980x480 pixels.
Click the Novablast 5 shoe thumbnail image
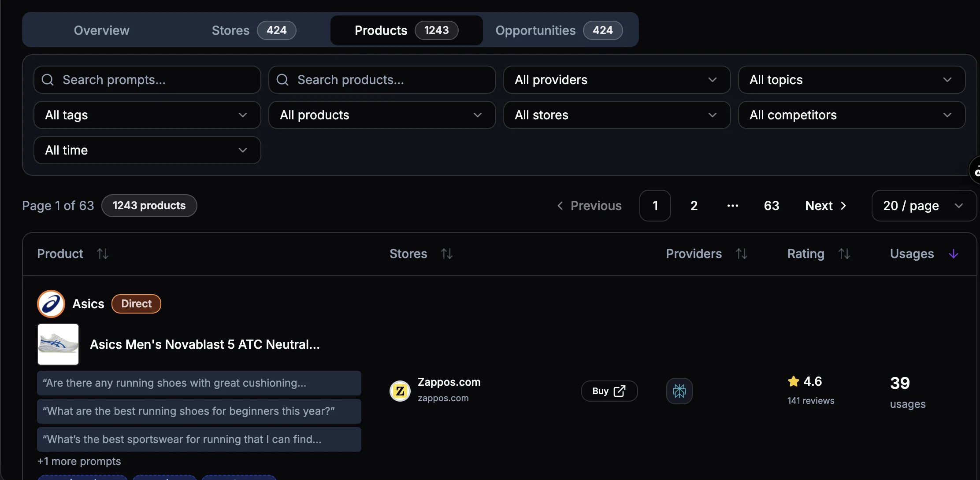coord(58,344)
